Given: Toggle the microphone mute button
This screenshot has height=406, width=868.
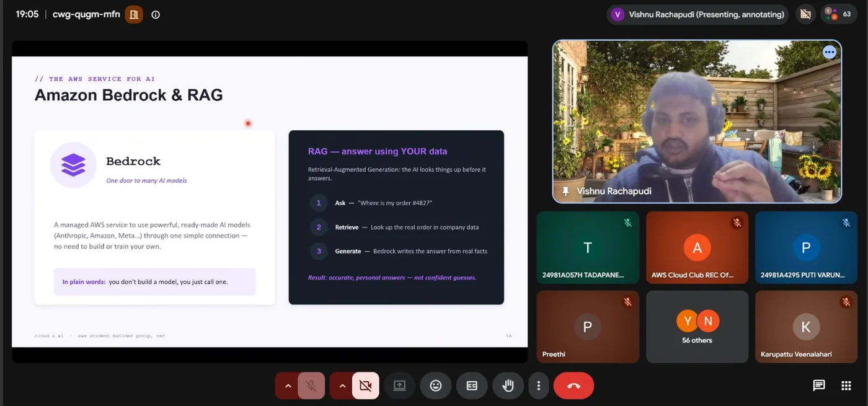Looking at the screenshot, I should (311, 386).
